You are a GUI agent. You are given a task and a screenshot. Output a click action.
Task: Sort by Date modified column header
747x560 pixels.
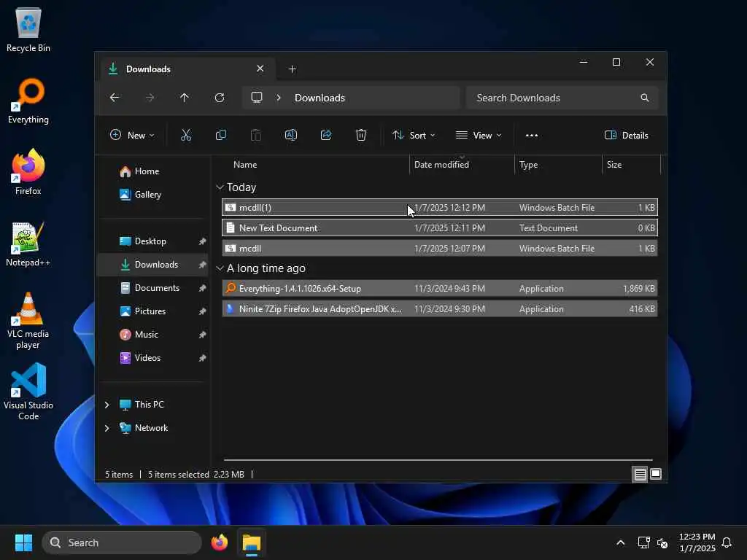point(461,165)
